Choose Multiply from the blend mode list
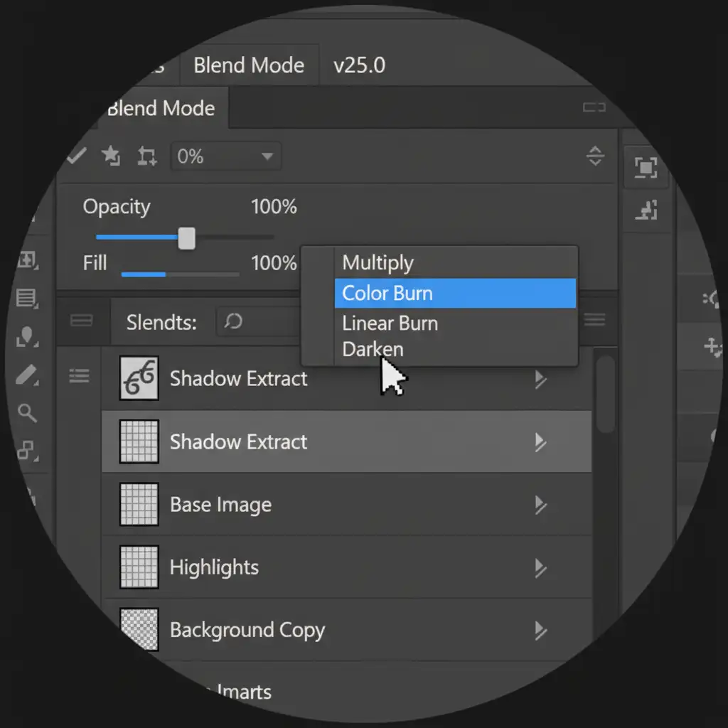Viewport: 728px width, 728px height. (x=378, y=263)
